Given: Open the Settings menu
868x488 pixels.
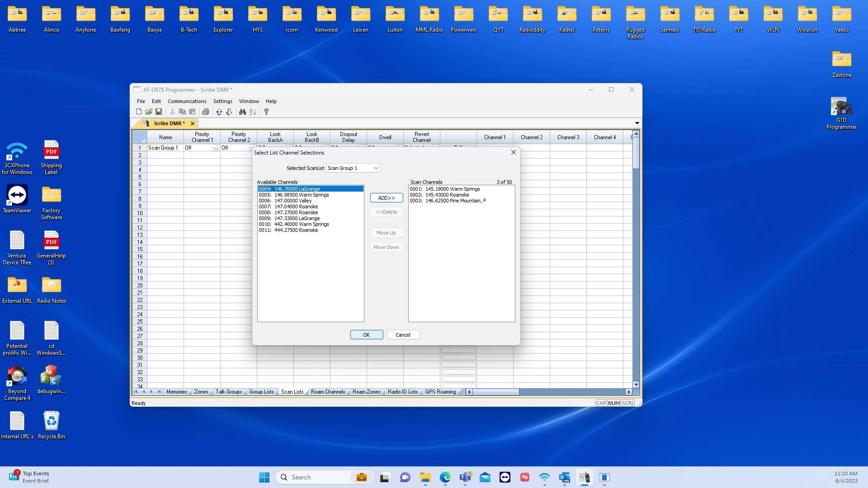Looking at the screenshot, I should [223, 101].
